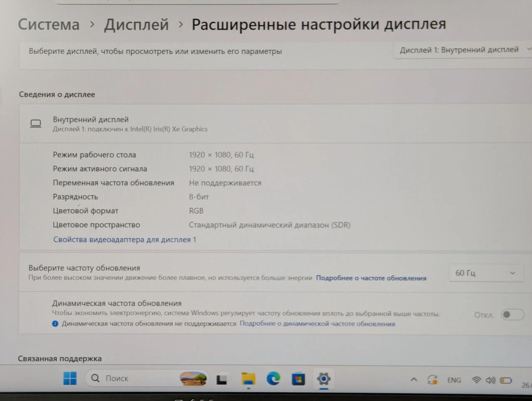Open the 60 Гц refresh rate dropdown

click(485, 273)
